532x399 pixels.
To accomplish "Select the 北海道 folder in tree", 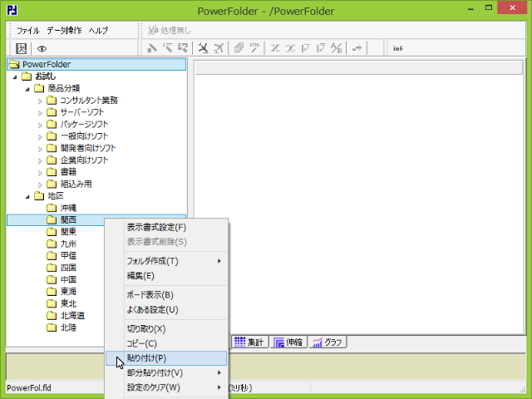I will (x=72, y=316).
